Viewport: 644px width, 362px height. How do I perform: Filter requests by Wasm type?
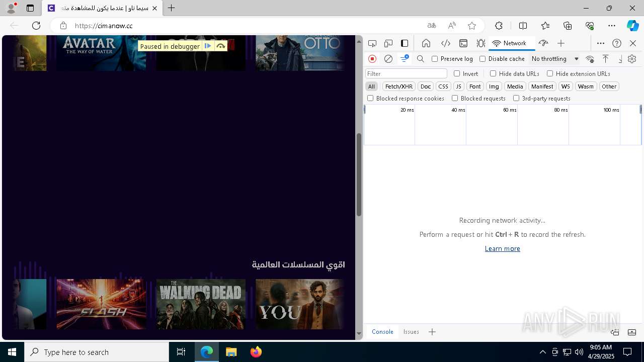tap(586, 86)
